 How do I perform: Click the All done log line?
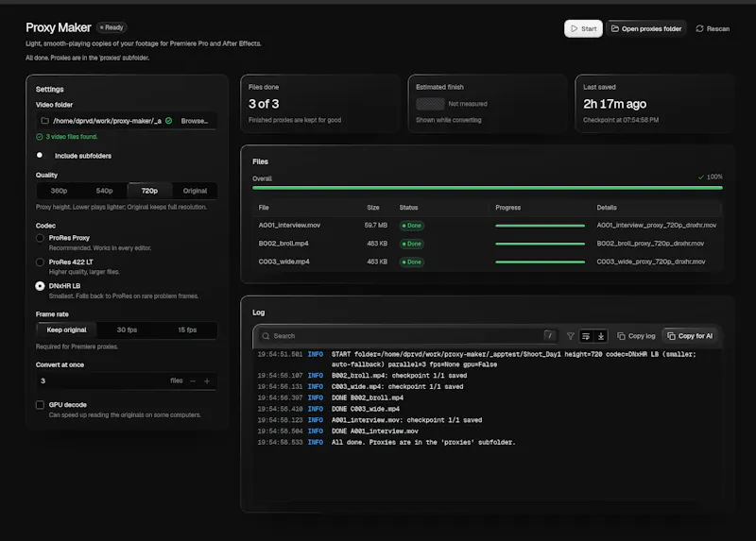point(423,442)
